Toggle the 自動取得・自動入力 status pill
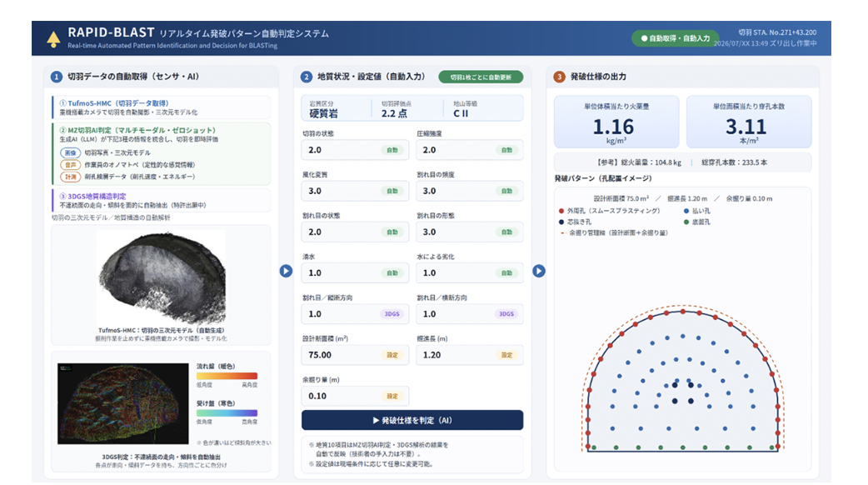The height and width of the screenshot is (485, 868). click(676, 39)
